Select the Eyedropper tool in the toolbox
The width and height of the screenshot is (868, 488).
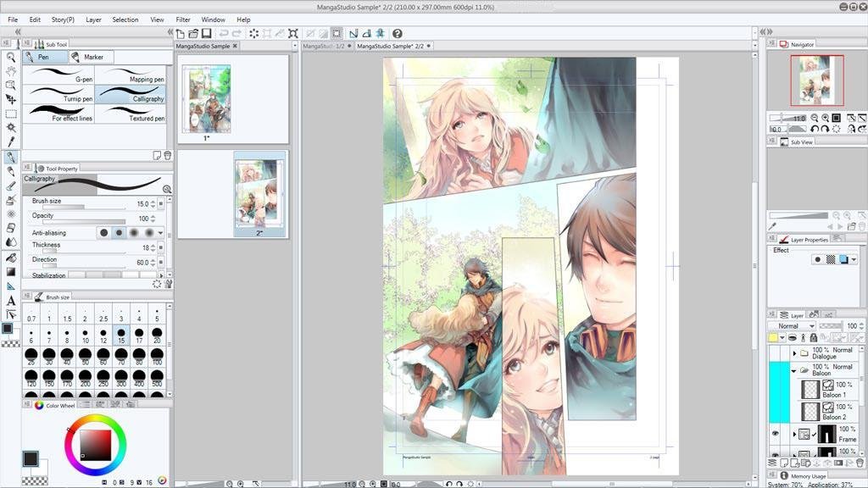pos(11,141)
